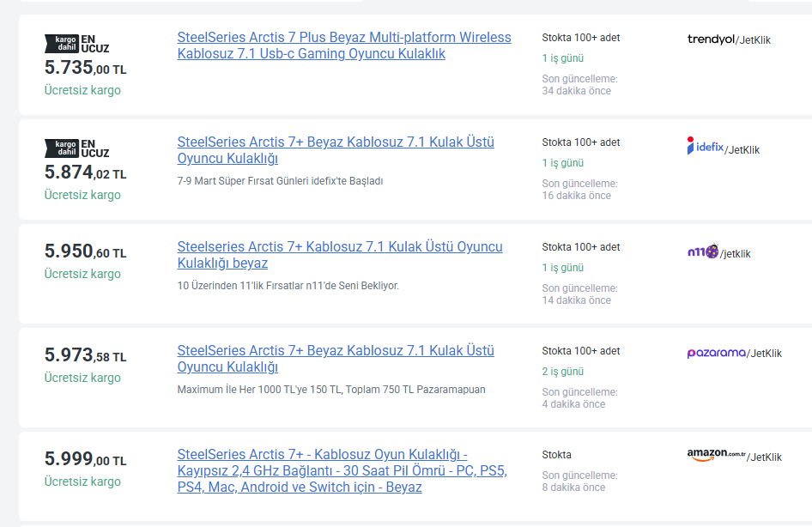The width and height of the screenshot is (812, 527).
Task: Click the 7-9 Mart Süper Fırsat Günleri text
Action: point(280,181)
